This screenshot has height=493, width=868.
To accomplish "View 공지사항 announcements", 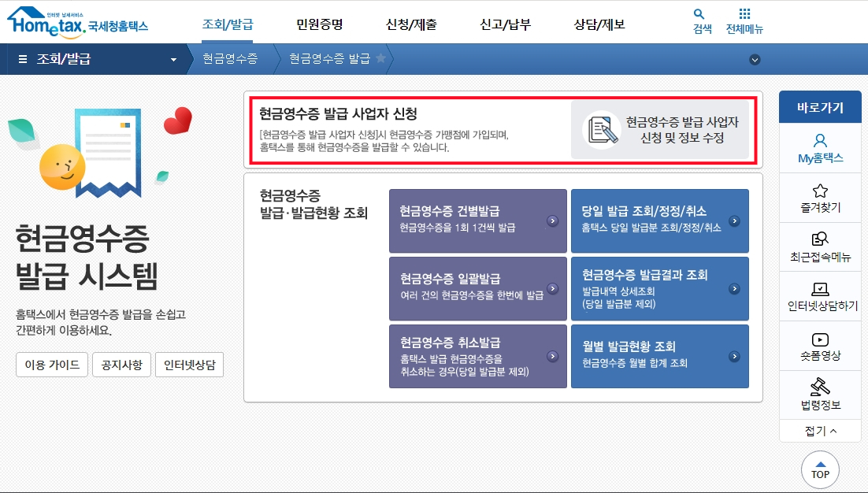I will pyautogui.click(x=121, y=365).
